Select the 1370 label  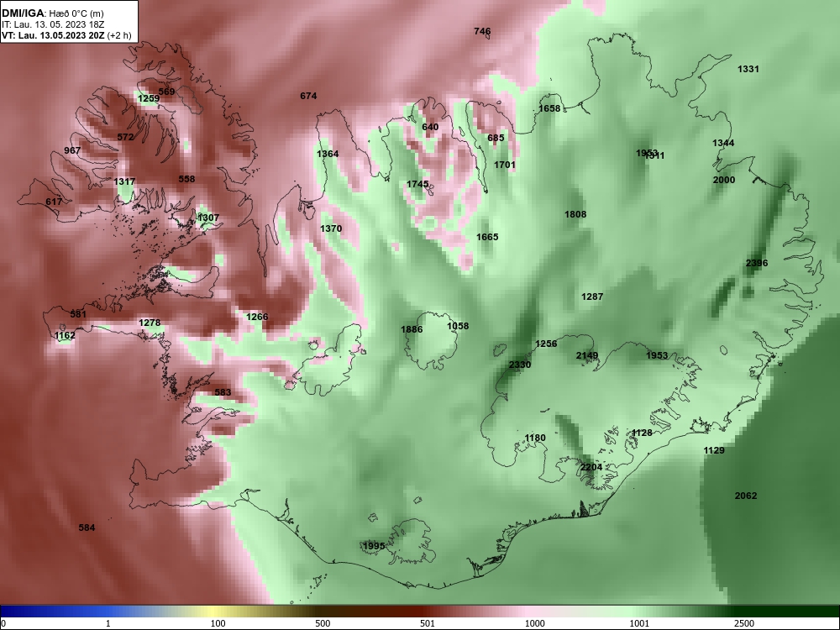331,228
